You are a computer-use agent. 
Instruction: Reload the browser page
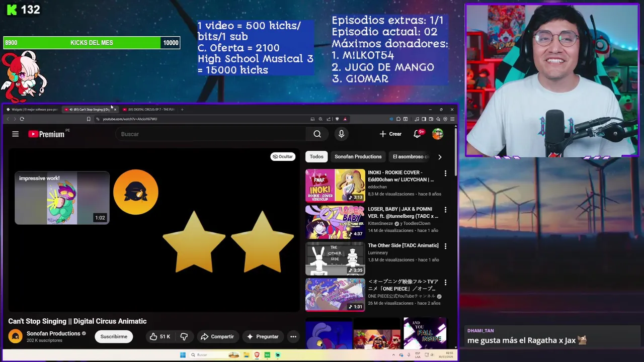22,119
